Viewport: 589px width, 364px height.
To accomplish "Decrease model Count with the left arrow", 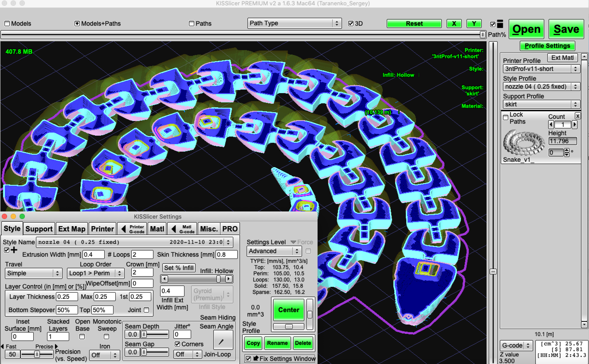I will 551,124.
